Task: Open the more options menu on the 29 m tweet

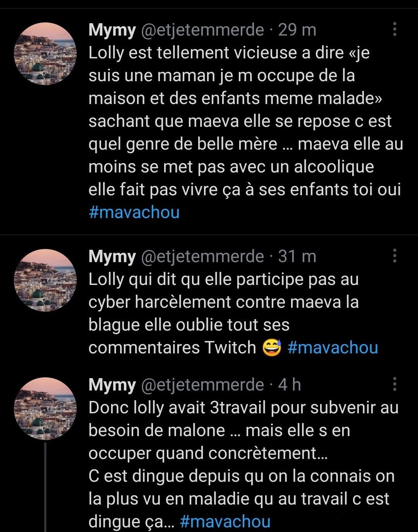Action: (394, 29)
